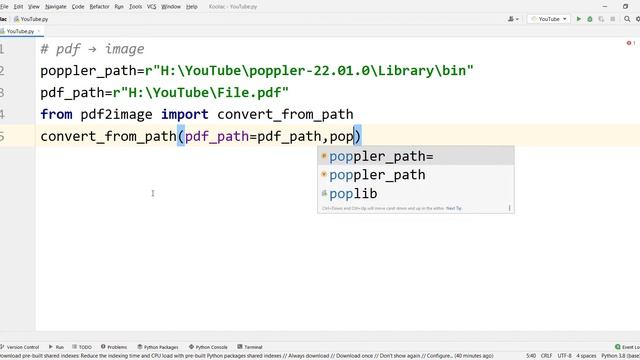Image resolution: width=640 pixels, height=360 pixels.
Task: Restore down the PyCharm window
Action: point(626,7)
